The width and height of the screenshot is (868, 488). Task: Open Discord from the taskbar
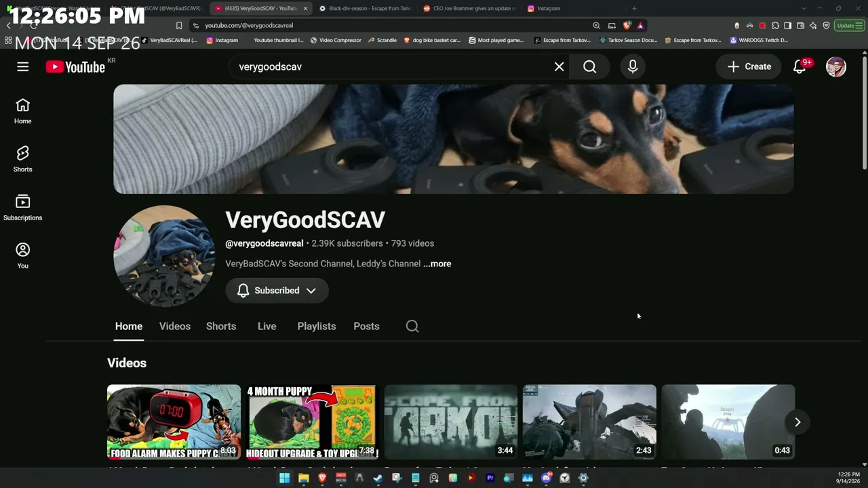click(x=547, y=478)
